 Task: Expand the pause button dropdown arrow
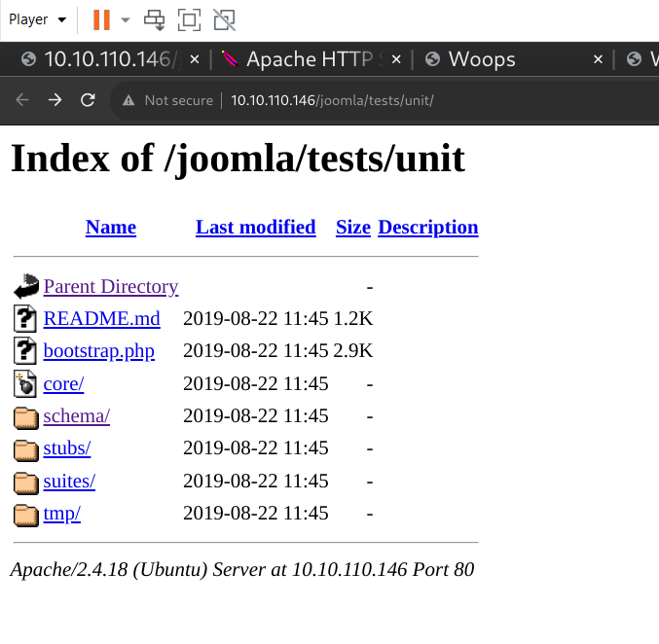125,19
